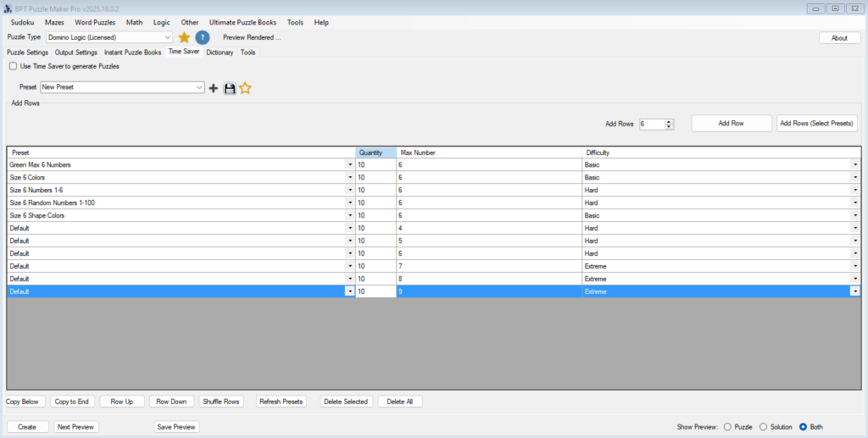Click the outlined star icon next to Preset
Image resolution: width=868 pixels, height=438 pixels.
tap(245, 87)
